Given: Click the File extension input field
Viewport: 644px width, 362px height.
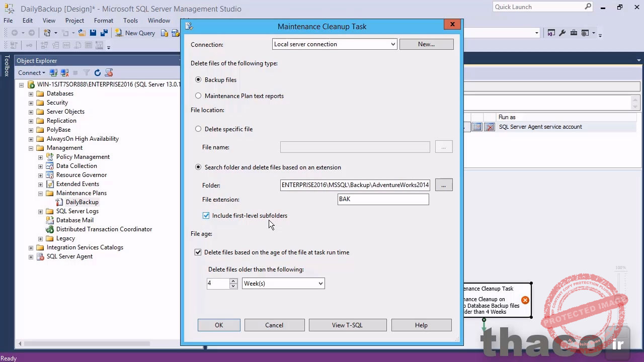Looking at the screenshot, I should [x=382, y=199].
